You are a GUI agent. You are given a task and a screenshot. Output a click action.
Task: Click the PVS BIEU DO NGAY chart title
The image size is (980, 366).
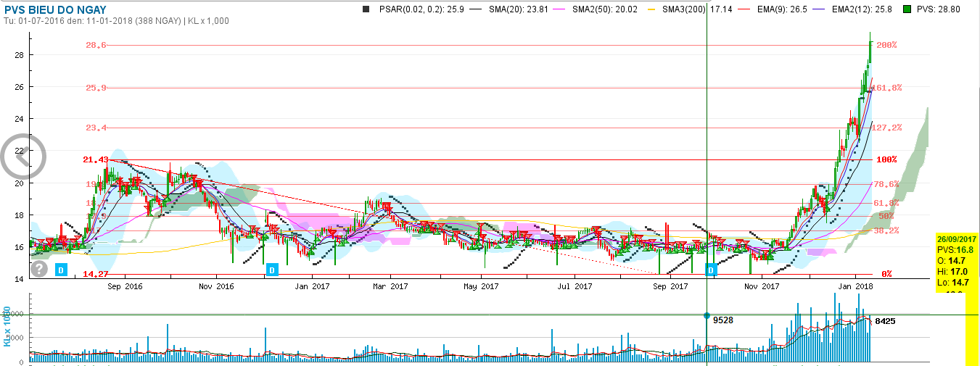(55, 9)
